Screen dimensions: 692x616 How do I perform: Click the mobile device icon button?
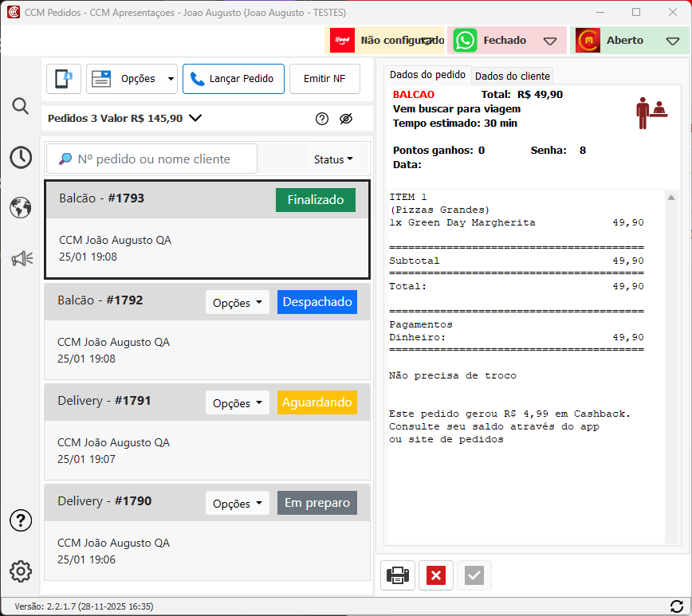(x=64, y=79)
